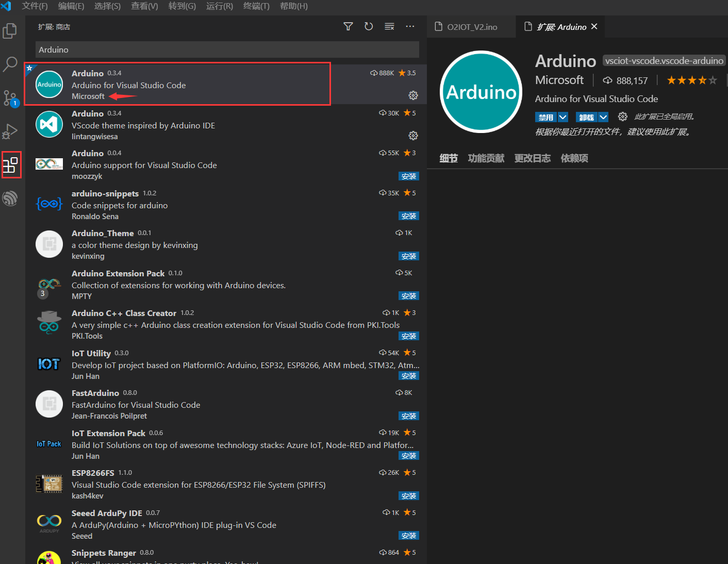Expand the disable button dropdown arrow

click(562, 117)
